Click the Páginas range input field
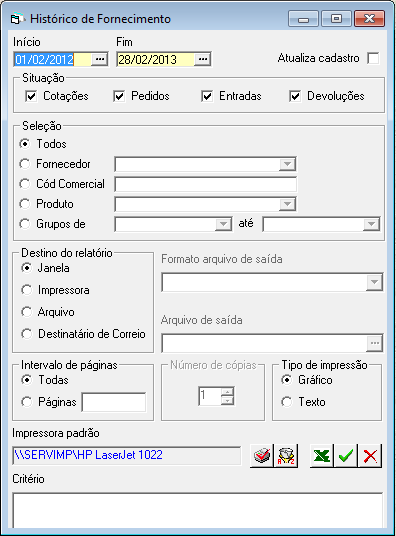 point(114,402)
